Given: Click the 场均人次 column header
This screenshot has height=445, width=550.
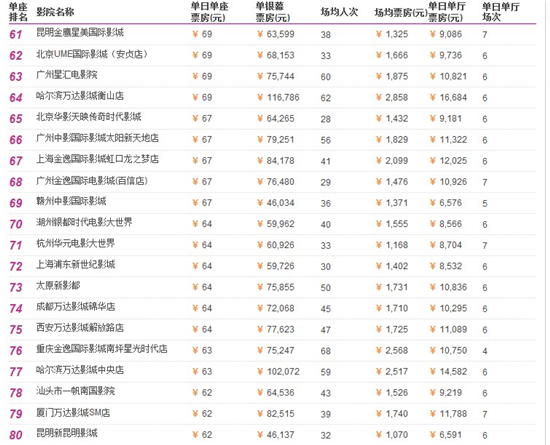Looking at the screenshot, I should point(339,12).
